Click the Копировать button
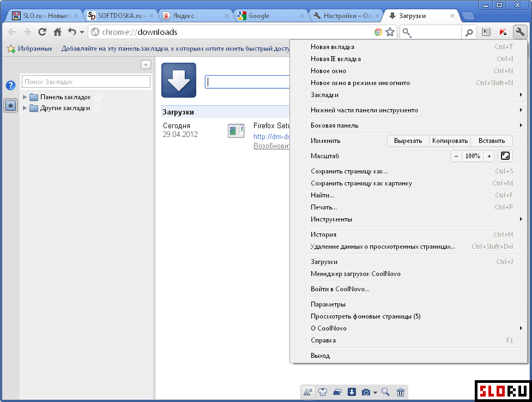 [x=450, y=141]
